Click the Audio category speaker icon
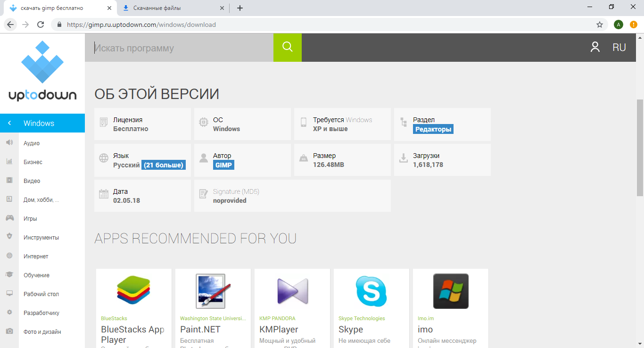 click(x=9, y=143)
